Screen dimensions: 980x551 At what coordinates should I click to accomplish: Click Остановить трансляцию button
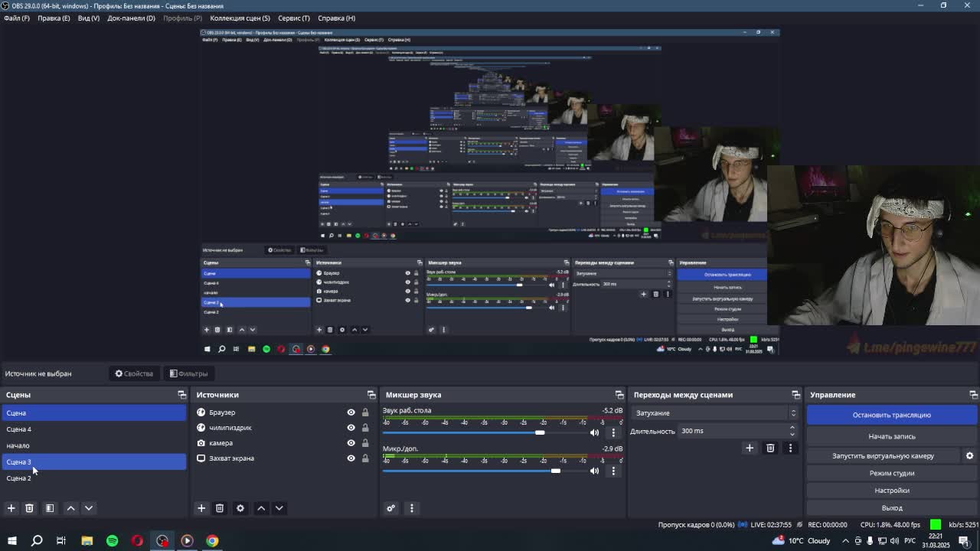pos(892,415)
